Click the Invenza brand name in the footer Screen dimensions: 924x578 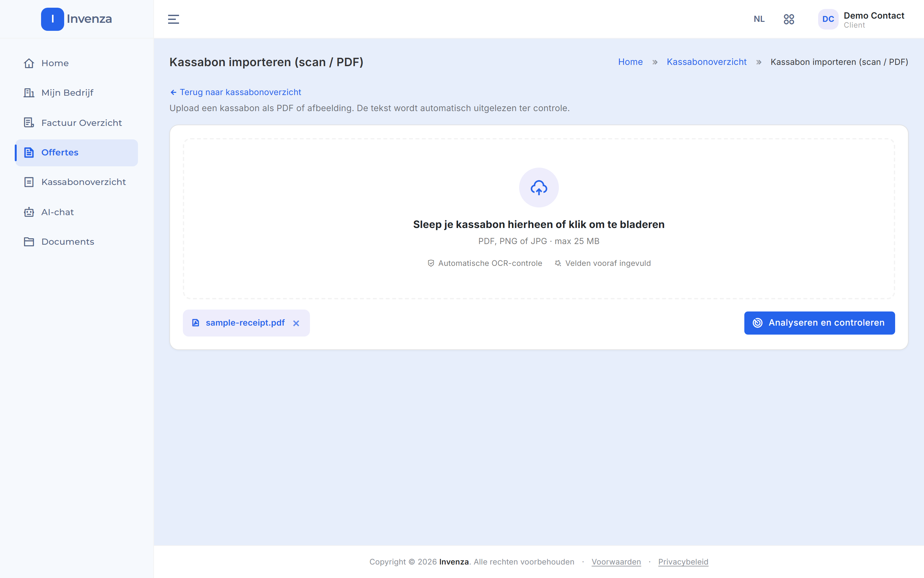point(454,562)
